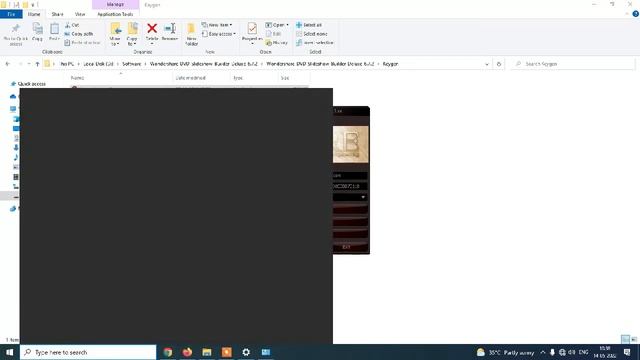Create a New folder
The width and height of the screenshot is (640, 360).
tap(191, 34)
